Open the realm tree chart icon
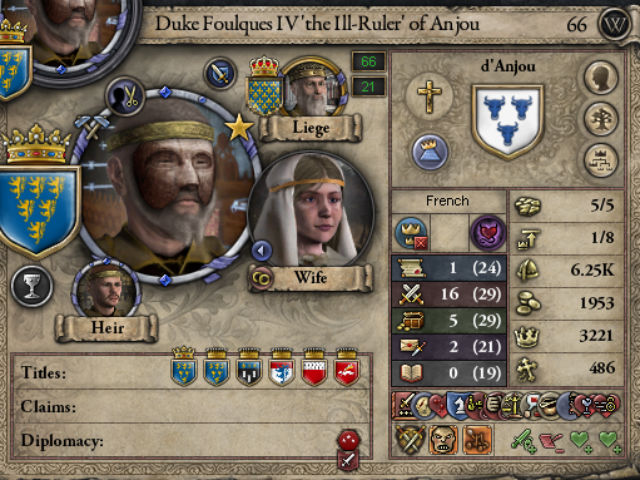Screen dimensions: 640x480 pos(601,160)
